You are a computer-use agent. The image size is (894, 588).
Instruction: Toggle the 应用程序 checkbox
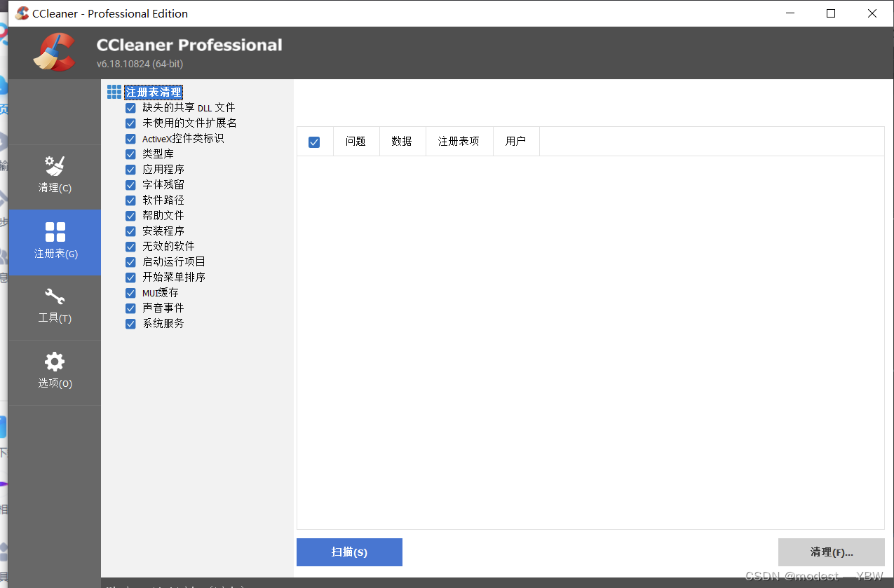(130, 170)
